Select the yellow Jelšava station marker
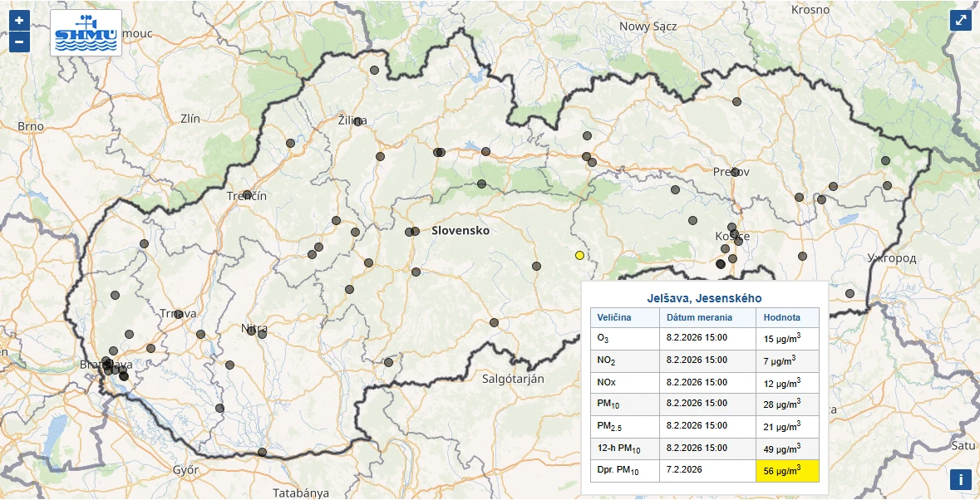Screen dimensions: 980x500 click(579, 255)
